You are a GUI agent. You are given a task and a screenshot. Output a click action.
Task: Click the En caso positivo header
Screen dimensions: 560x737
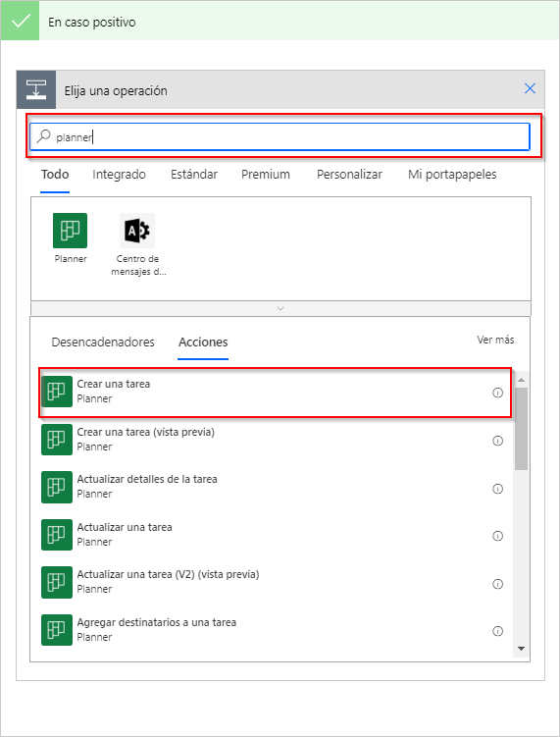[x=280, y=22]
